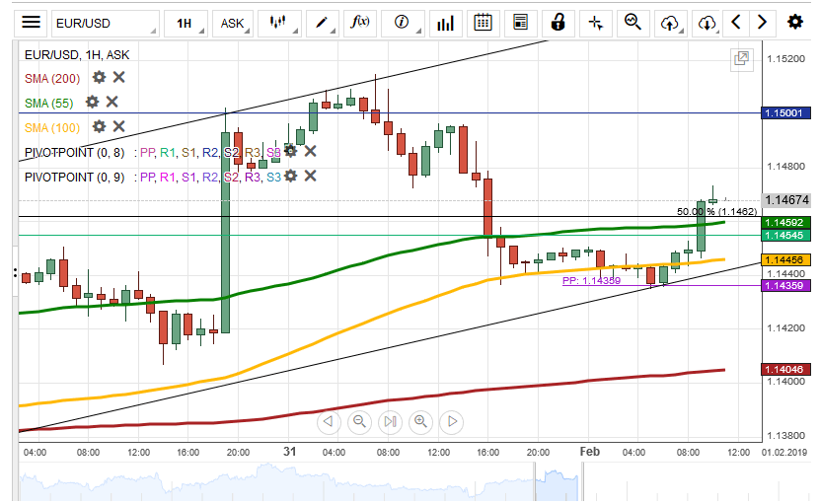
Task: Jump to latest candle with skip-to-end button
Action: (x=390, y=422)
